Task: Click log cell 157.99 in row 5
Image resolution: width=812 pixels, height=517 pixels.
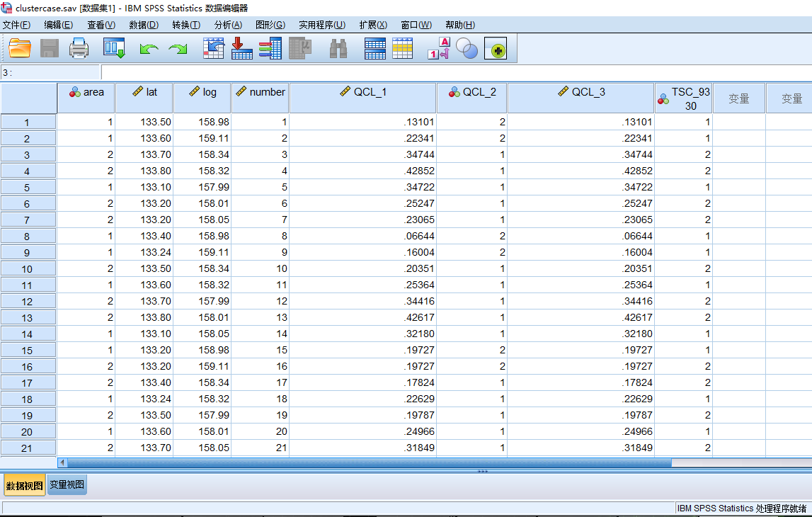Action: (x=202, y=187)
